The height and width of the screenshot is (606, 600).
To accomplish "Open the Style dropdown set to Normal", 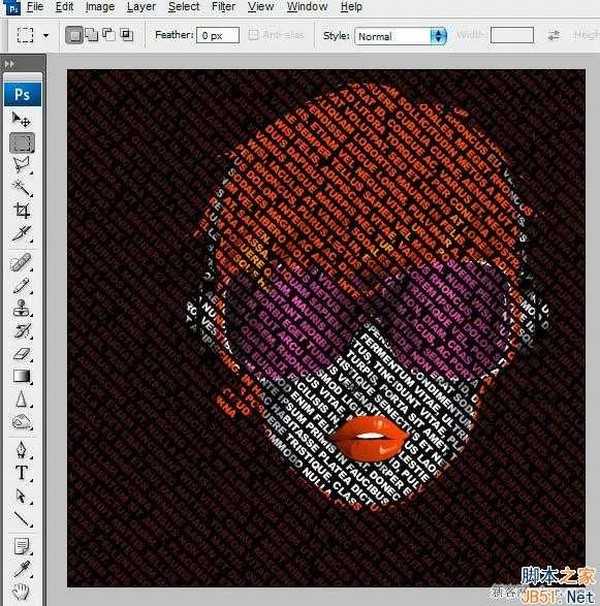I will pos(399,36).
